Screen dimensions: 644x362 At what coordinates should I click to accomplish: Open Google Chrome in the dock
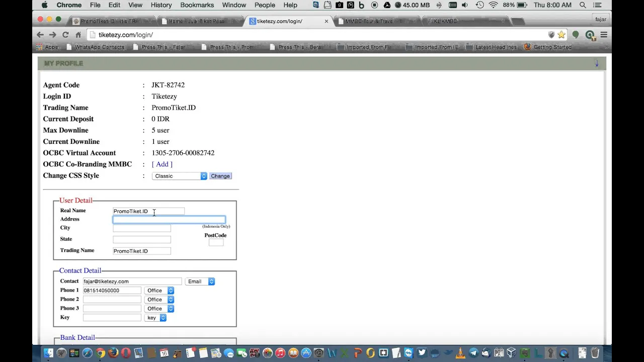pos(101,353)
